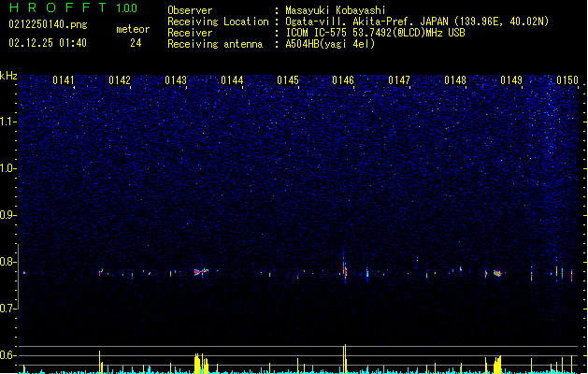Click the 0150 time marker
The image size is (588, 374).
click(x=567, y=80)
